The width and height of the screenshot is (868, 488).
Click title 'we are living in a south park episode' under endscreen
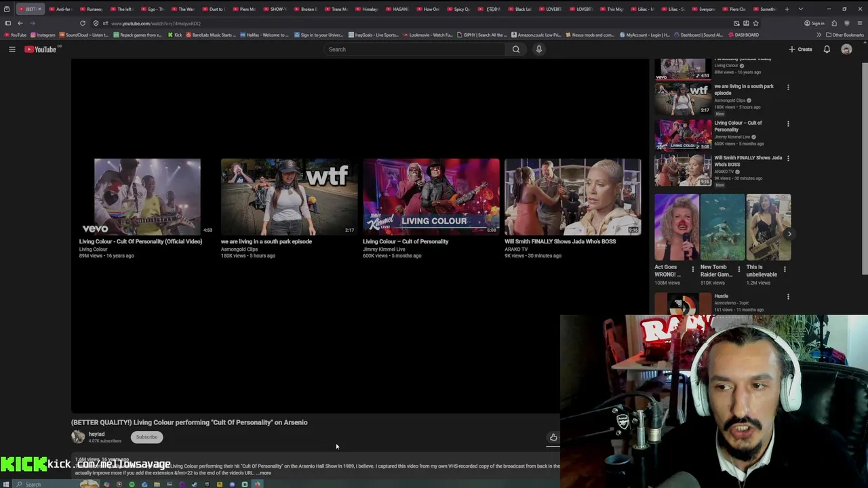pyautogui.click(x=267, y=241)
